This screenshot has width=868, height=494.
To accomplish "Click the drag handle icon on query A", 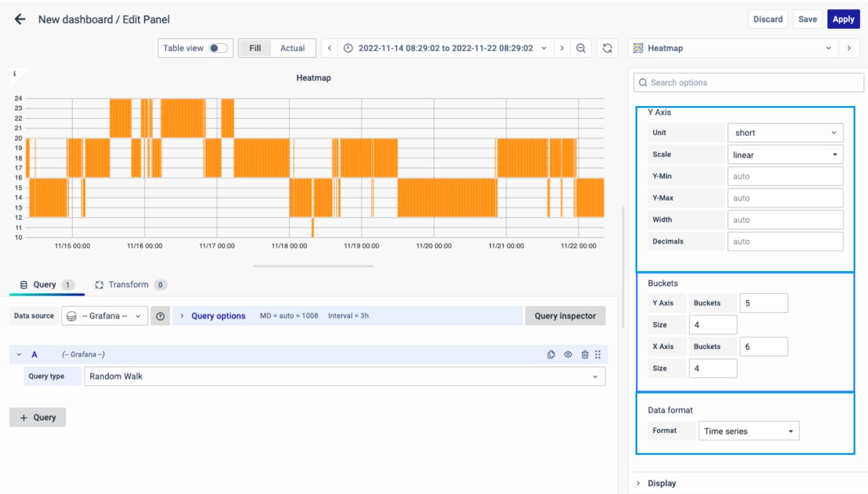I will pyautogui.click(x=598, y=355).
